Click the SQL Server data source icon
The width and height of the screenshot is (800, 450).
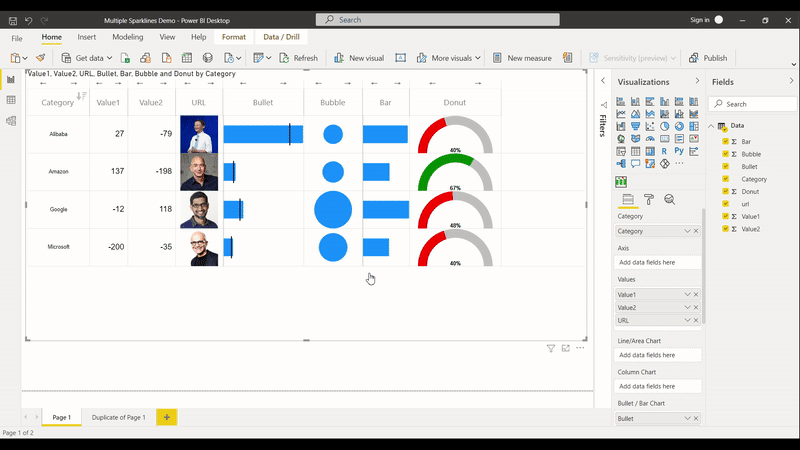(166, 58)
